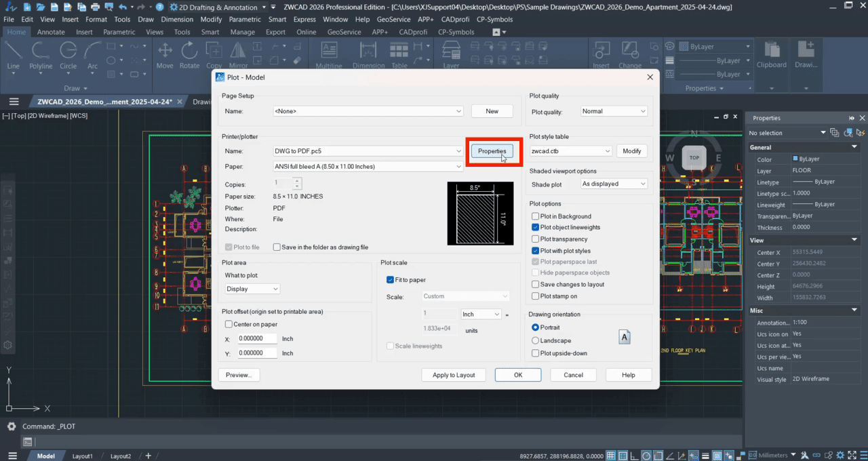Open the printer Name dropdown
The height and width of the screenshot is (461, 868).
(x=368, y=151)
